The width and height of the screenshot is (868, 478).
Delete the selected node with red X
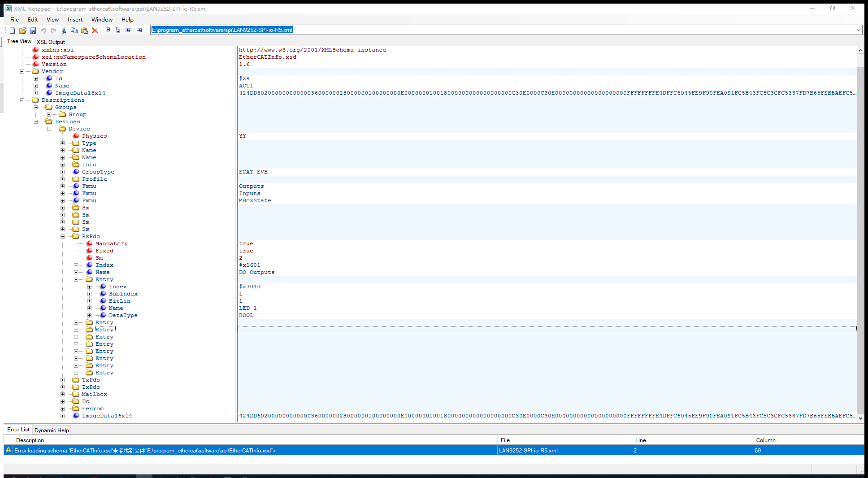(x=95, y=30)
